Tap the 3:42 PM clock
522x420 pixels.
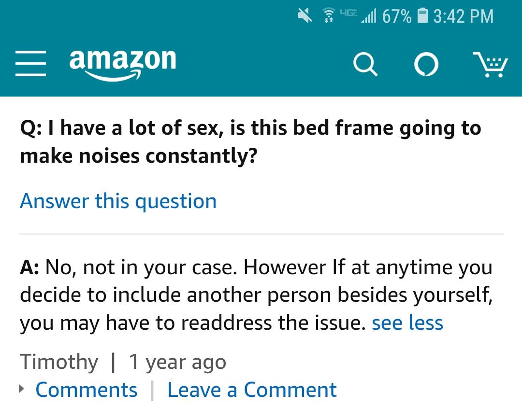463,16
